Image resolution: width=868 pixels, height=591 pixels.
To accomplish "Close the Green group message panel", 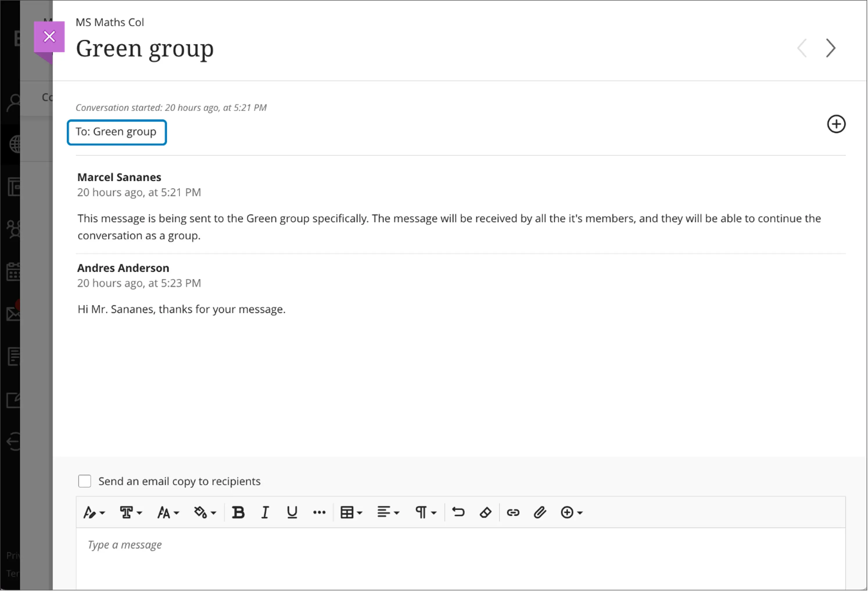I will coord(49,37).
